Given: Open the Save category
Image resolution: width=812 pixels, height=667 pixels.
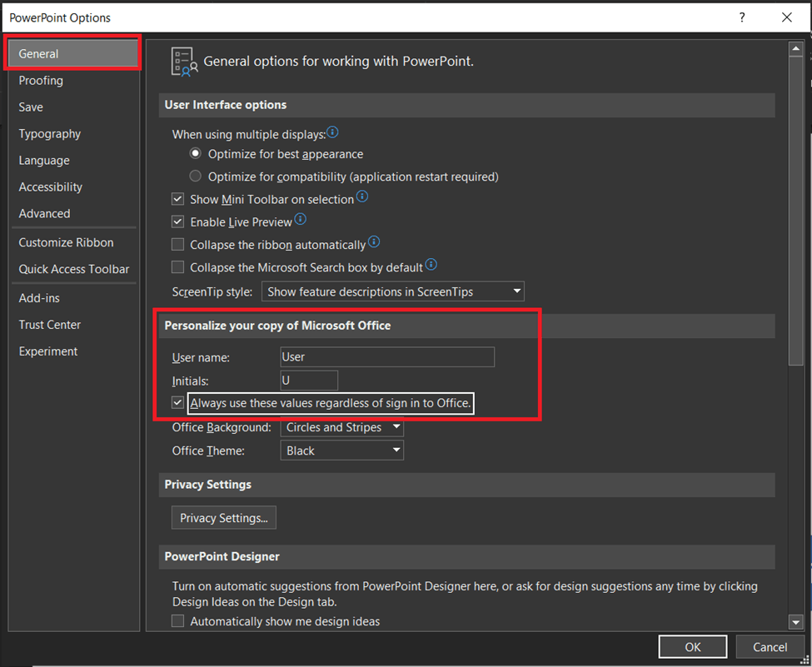Looking at the screenshot, I should (x=73, y=107).
